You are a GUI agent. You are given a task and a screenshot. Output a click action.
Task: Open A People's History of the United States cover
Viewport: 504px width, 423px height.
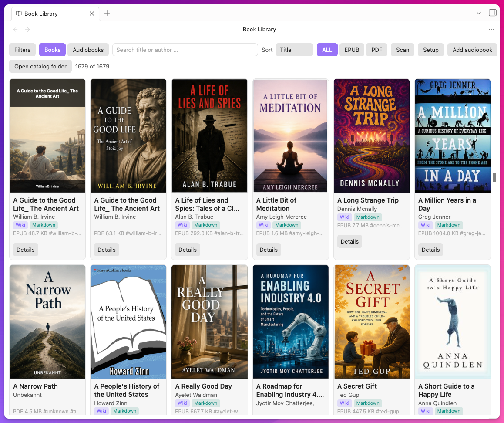pos(128,321)
